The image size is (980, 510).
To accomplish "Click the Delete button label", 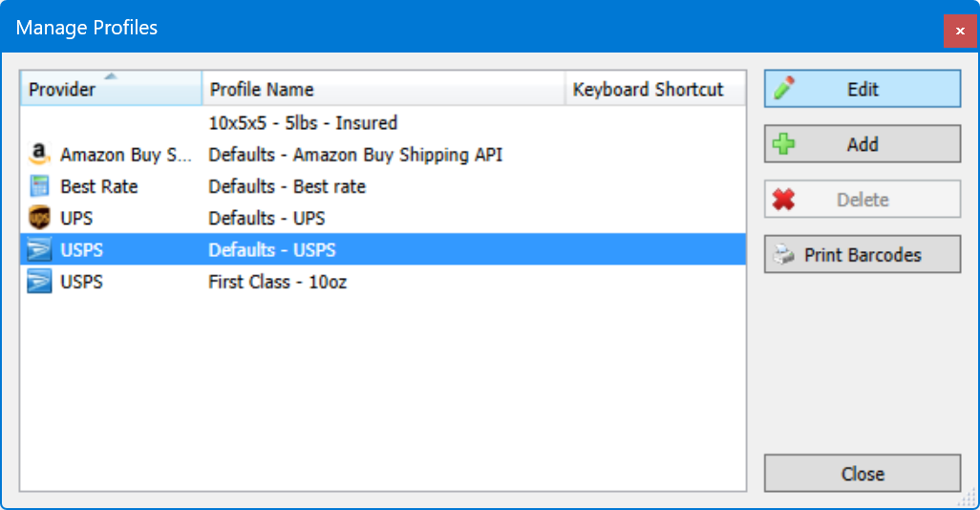I will click(863, 200).
